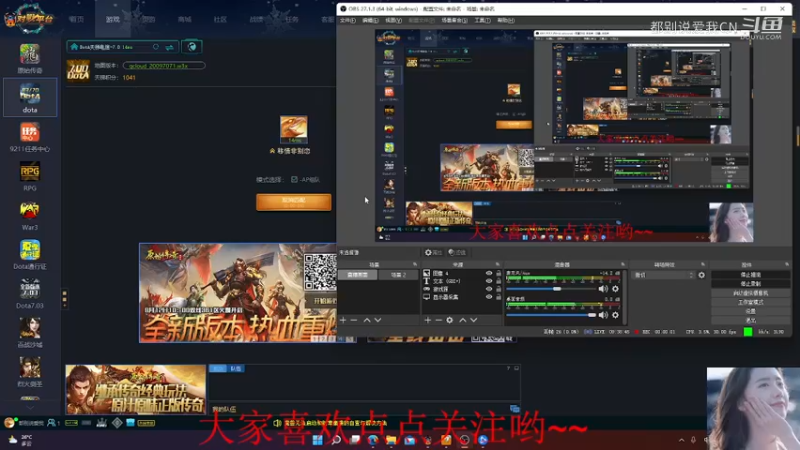Image resolution: width=800 pixels, height=450 pixels.
Task: Open the OBS File menu
Action: [x=347, y=20]
